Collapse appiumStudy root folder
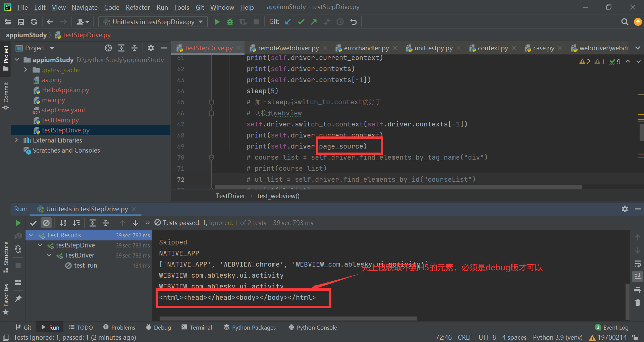The image size is (644, 342). pos(17,60)
